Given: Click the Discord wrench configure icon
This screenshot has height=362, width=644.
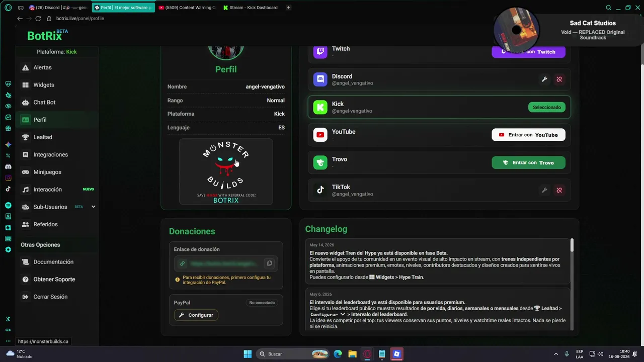Looking at the screenshot, I should point(544,79).
